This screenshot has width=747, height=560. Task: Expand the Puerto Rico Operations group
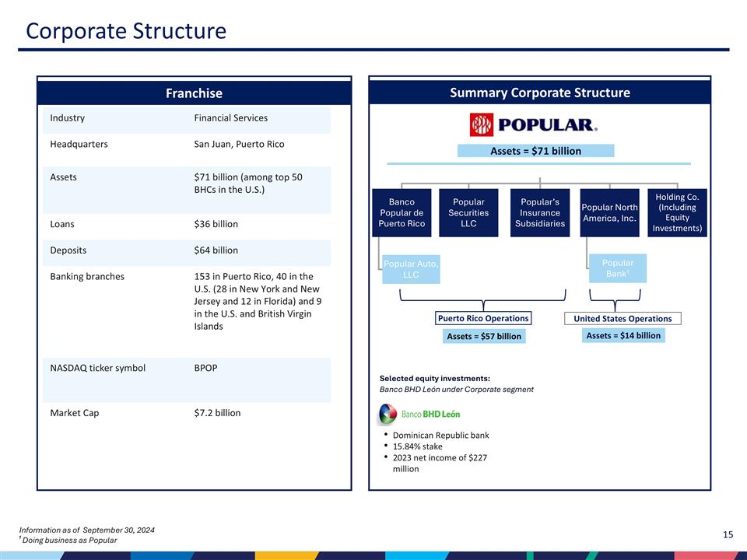pos(483,318)
